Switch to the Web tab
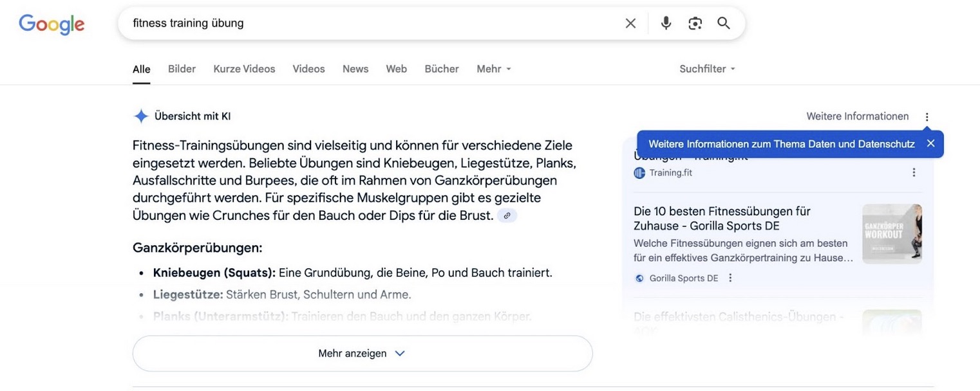Image resolution: width=980 pixels, height=391 pixels. tap(397, 69)
